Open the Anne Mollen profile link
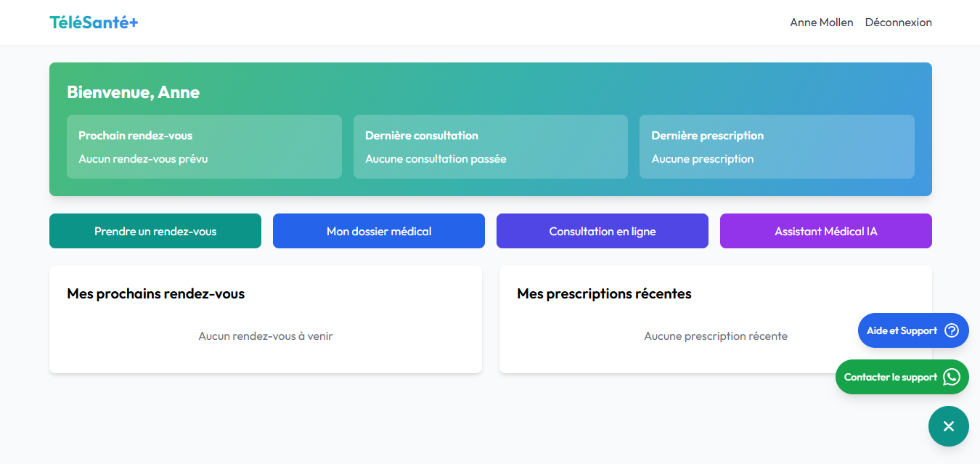980x464 pixels. pyautogui.click(x=821, y=23)
